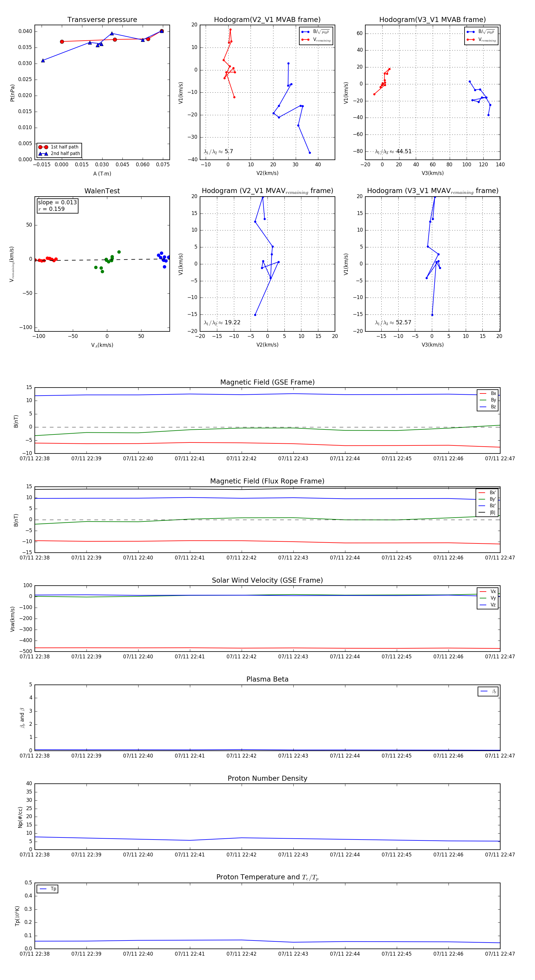The height and width of the screenshot is (980, 535).
Task: Click the "Proton Temperature and Te/Tp" title
Action: pos(267,877)
